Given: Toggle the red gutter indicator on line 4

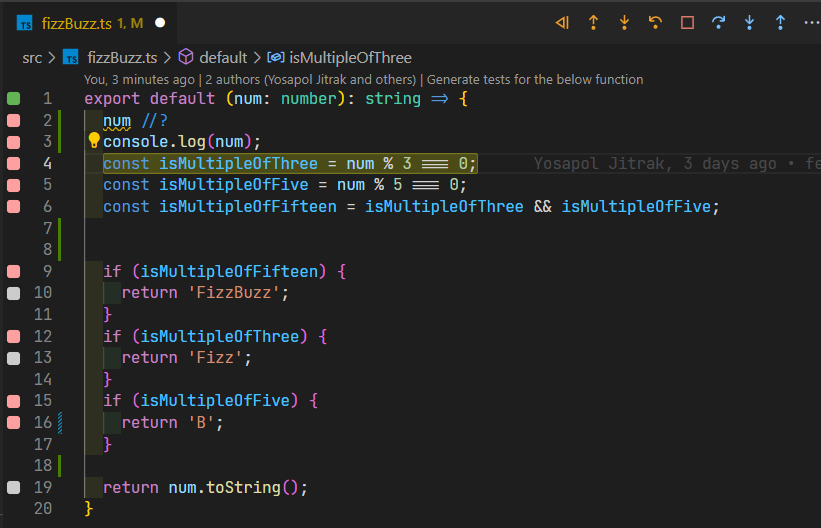Looking at the screenshot, I should pos(14,163).
